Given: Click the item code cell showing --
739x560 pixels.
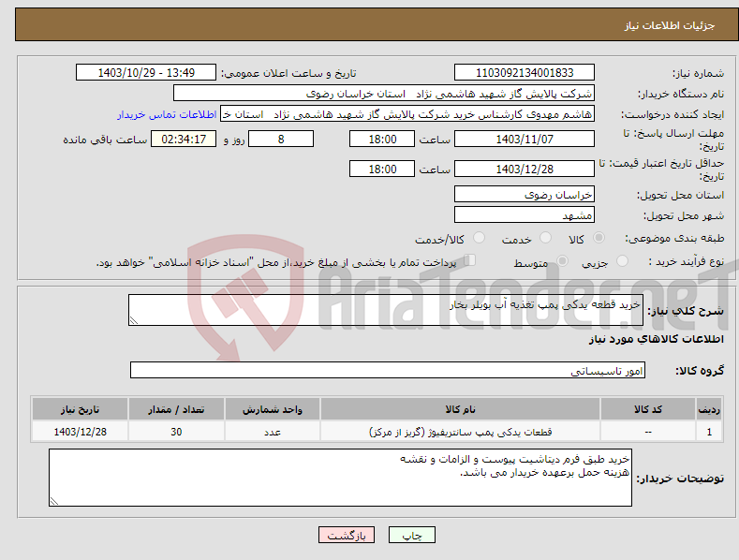Looking at the screenshot, I should tap(648, 432).
